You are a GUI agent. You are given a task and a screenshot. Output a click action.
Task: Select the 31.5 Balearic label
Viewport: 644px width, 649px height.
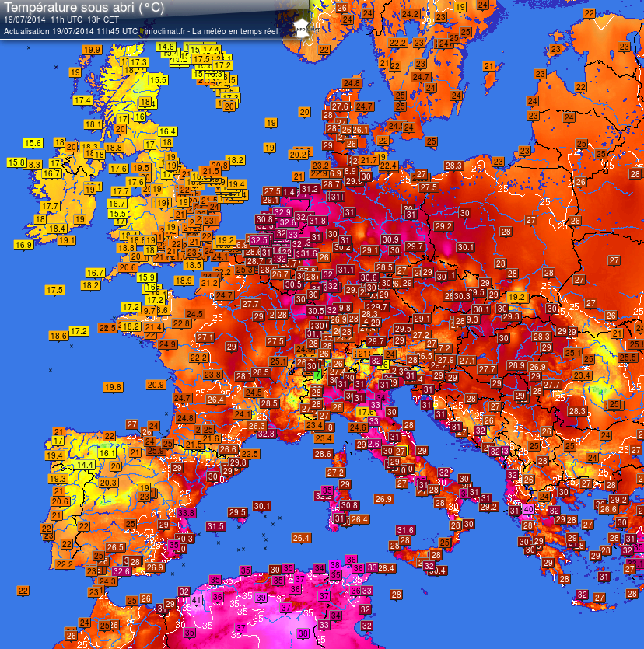[x=215, y=526]
